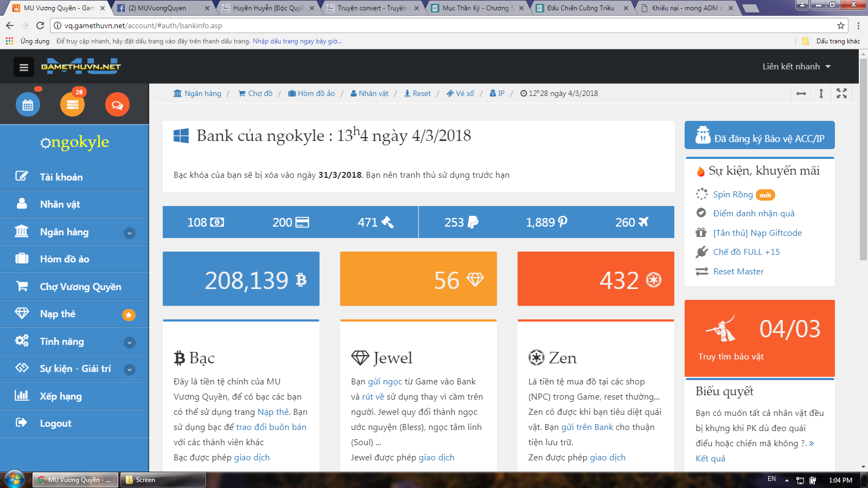Open the orange notifications icon with badge 28

point(72,105)
